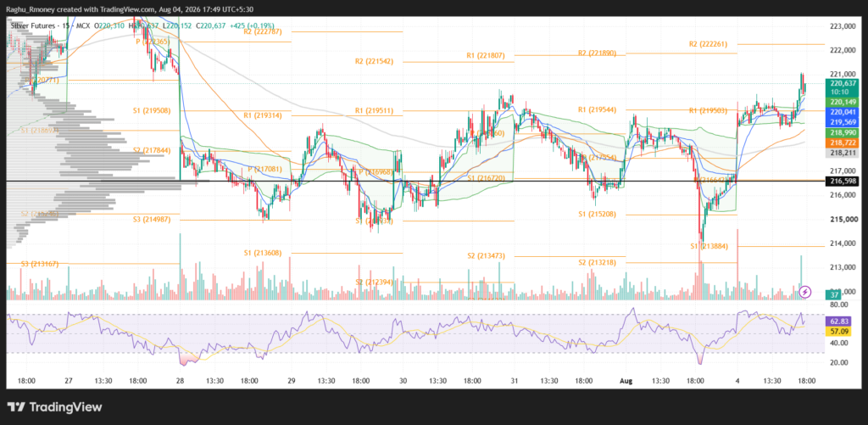The image size is (868, 425).
Task: Click the S2 (217844) pivot label
Action: (151, 150)
